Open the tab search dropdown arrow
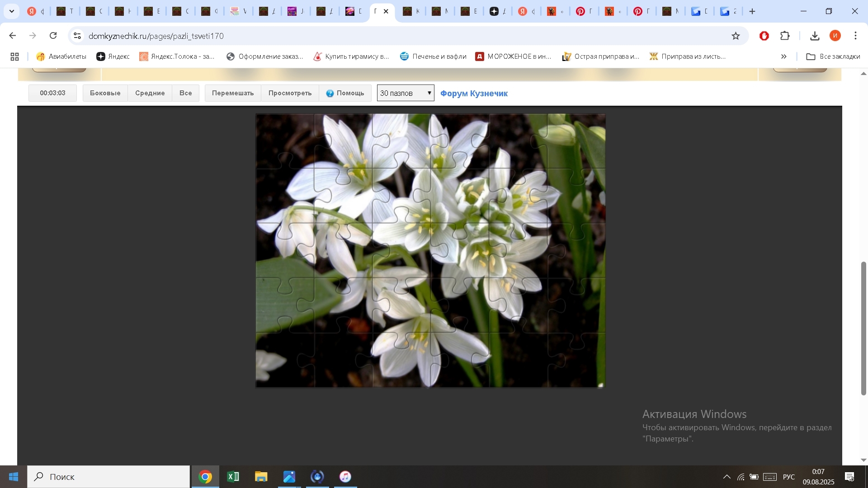 pyautogui.click(x=12, y=11)
